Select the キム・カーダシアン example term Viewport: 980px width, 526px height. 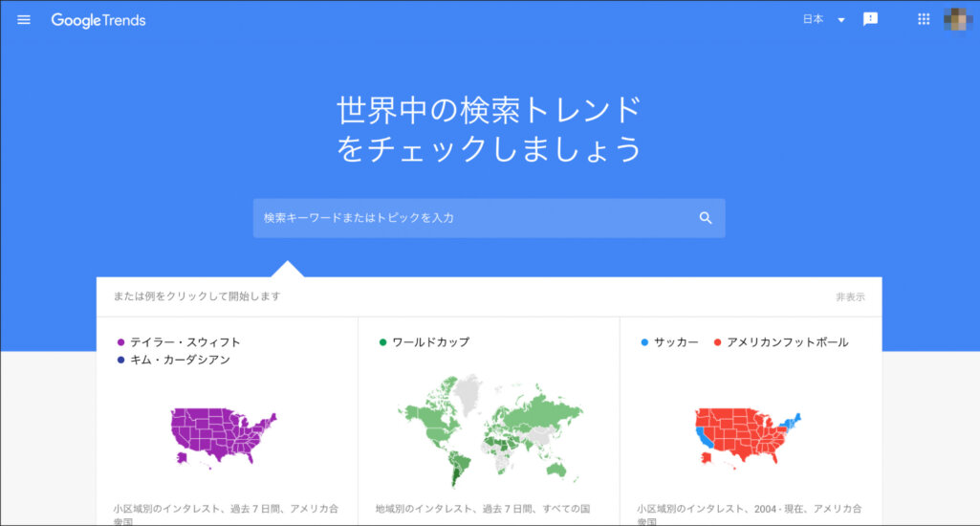180,360
